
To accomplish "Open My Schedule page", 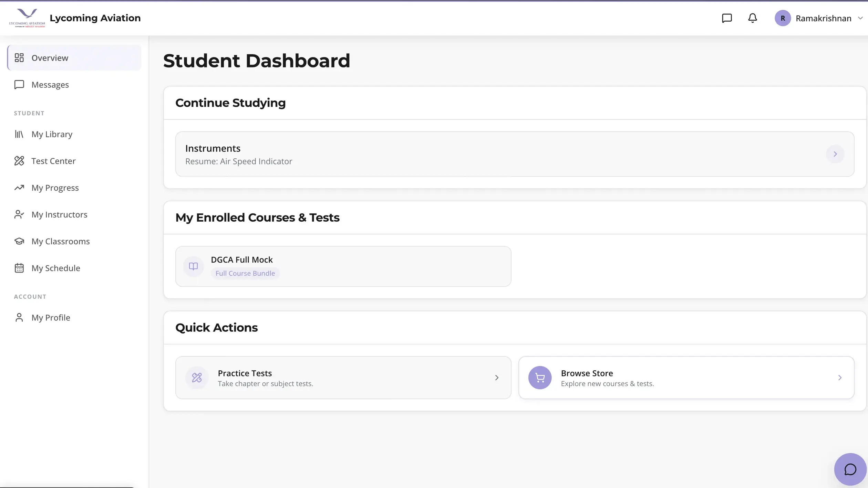I will (x=74, y=268).
